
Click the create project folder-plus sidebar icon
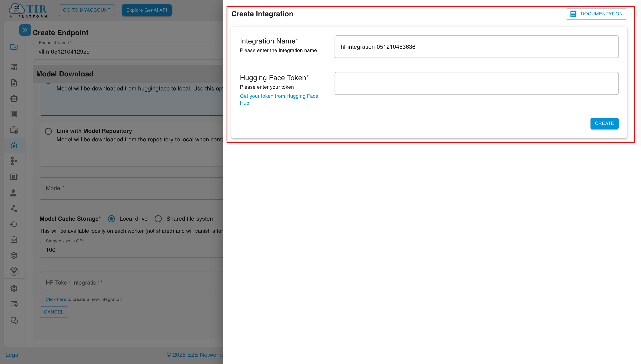pyautogui.click(x=14, y=47)
